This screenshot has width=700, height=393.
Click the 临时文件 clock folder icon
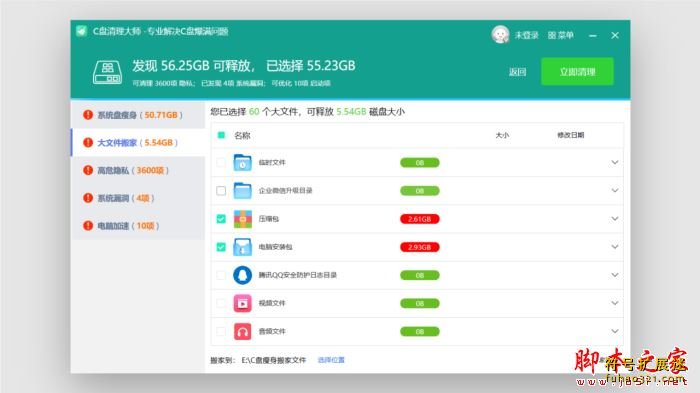[242, 163]
